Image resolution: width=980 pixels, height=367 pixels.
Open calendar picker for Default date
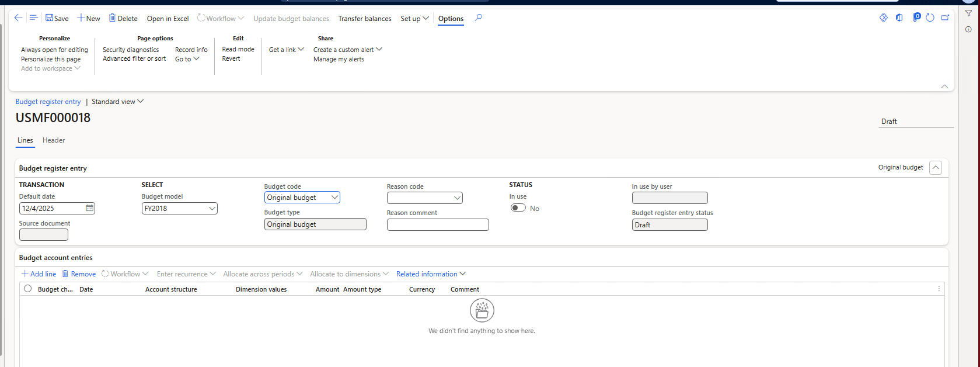click(89, 208)
